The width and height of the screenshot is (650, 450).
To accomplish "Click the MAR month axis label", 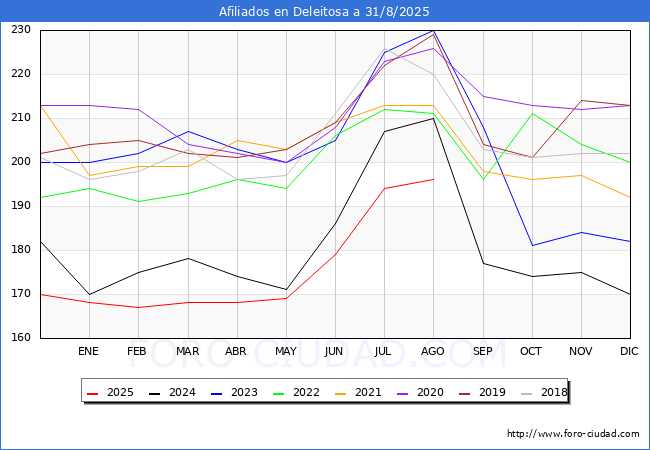I will 187,351.
